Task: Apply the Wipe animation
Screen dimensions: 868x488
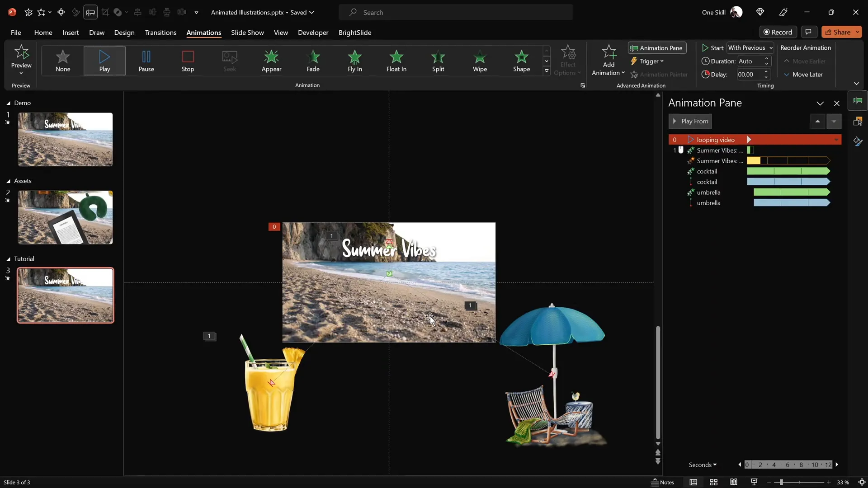Action: pos(480,61)
